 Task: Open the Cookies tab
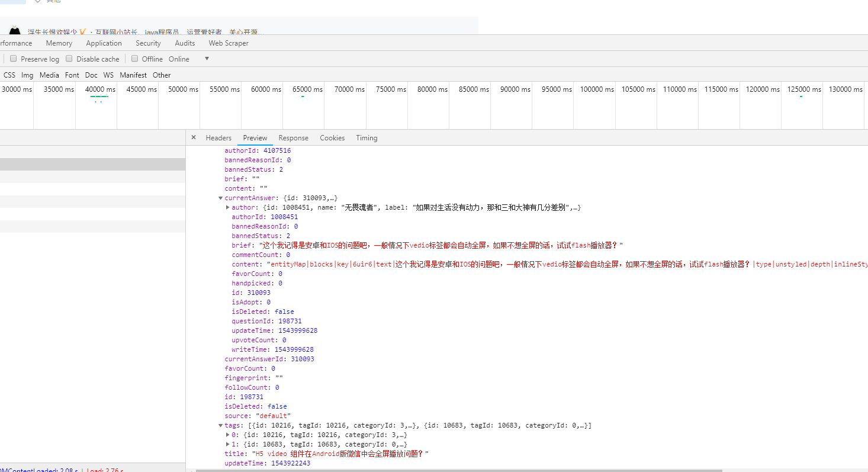(x=332, y=138)
